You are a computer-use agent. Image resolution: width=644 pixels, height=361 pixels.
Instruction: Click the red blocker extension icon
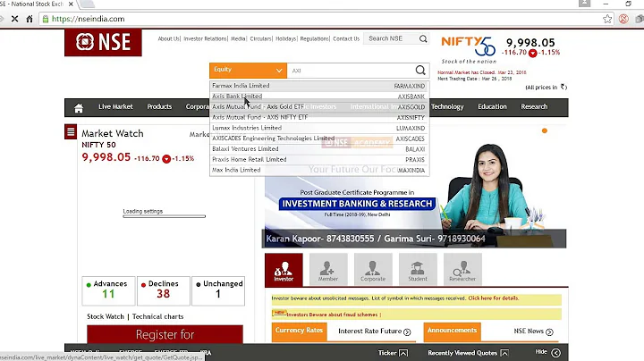click(623, 19)
